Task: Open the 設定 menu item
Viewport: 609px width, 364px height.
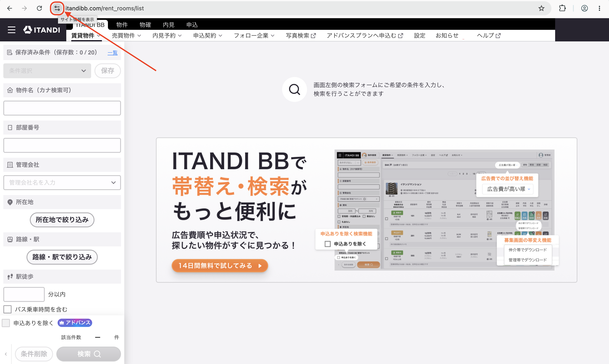Action: 420,36
